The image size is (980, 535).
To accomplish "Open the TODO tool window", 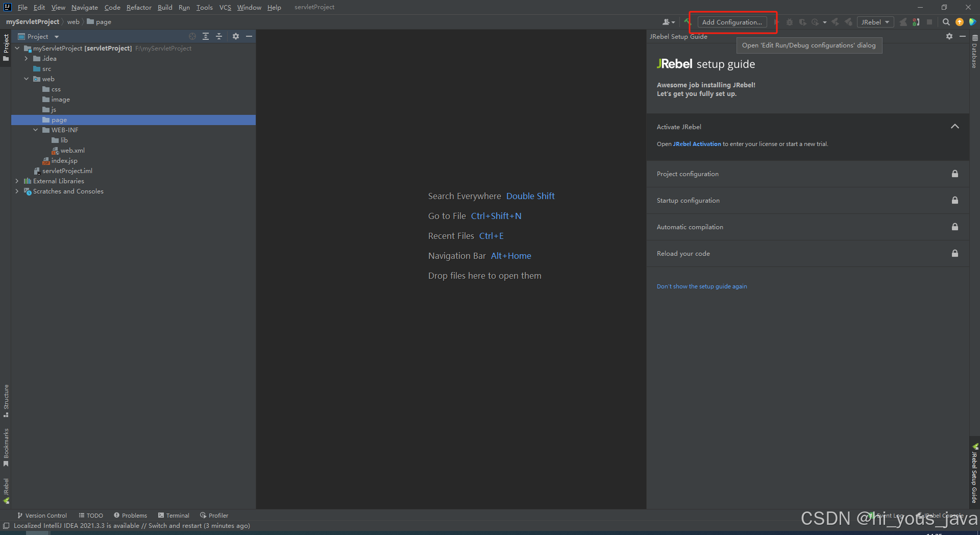I will click(91, 516).
